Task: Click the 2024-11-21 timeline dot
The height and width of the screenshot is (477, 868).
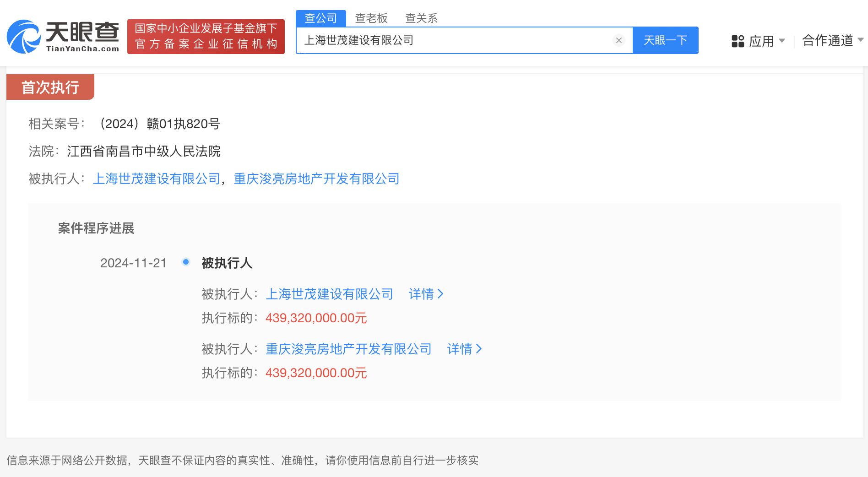Action: pyautogui.click(x=186, y=262)
